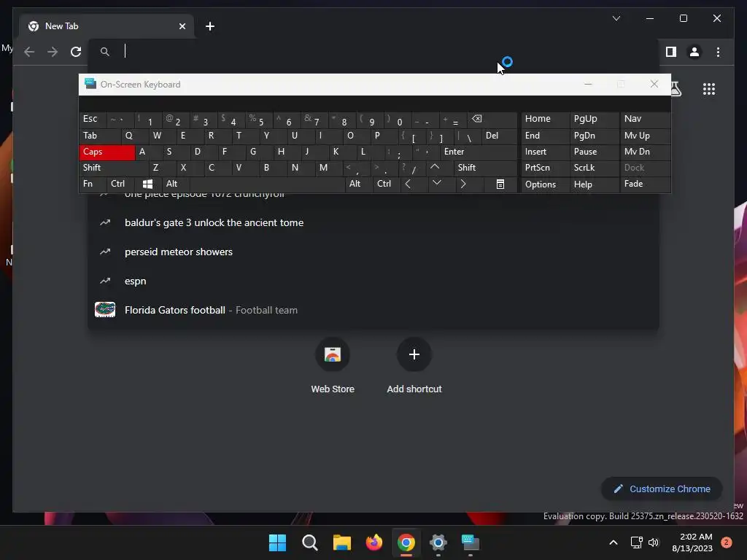The height and width of the screenshot is (560, 747).
Task: Click the Esc key on On-Screen Keyboard
Action: tap(93, 120)
